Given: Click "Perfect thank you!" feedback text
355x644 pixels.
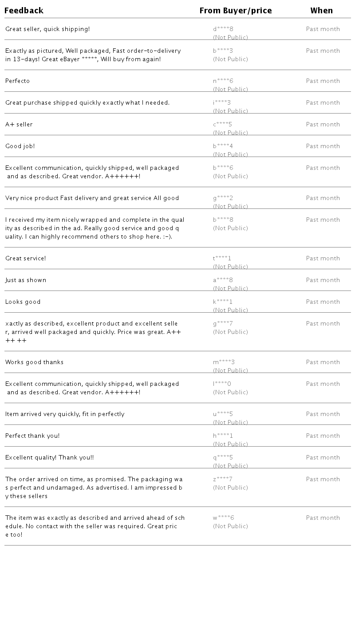Looking at the screenshot, I should point(32,436).
